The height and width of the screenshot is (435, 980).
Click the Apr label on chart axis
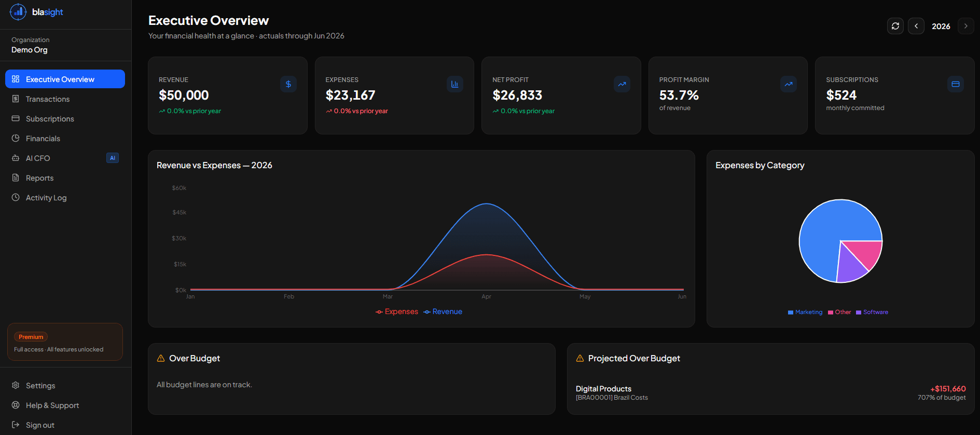pos(486,296)
